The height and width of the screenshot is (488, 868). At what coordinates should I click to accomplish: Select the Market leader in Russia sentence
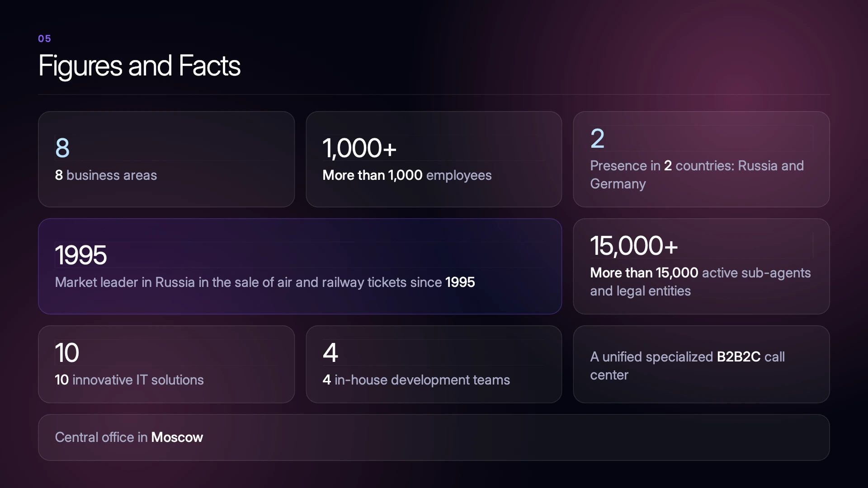[x=265, y=282]
